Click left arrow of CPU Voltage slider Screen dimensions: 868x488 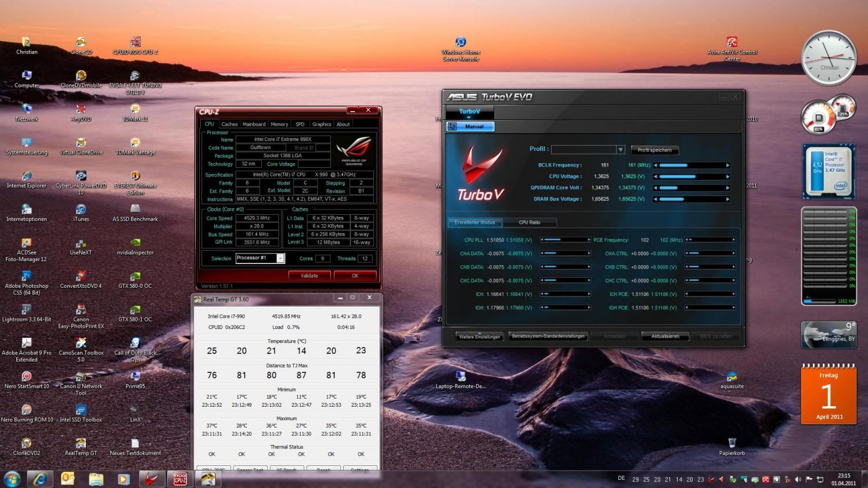click(656, 176)
